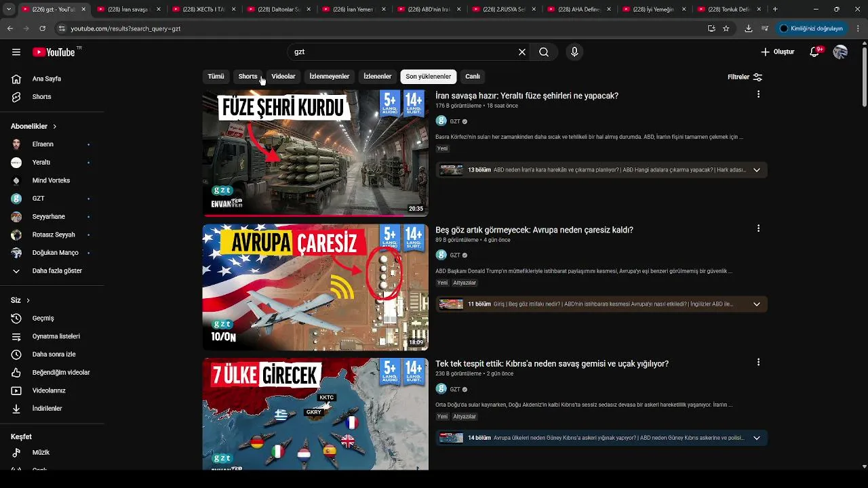Open GZT channel in sidebar
The image size is (868, 488).
[x=52, y=199]
